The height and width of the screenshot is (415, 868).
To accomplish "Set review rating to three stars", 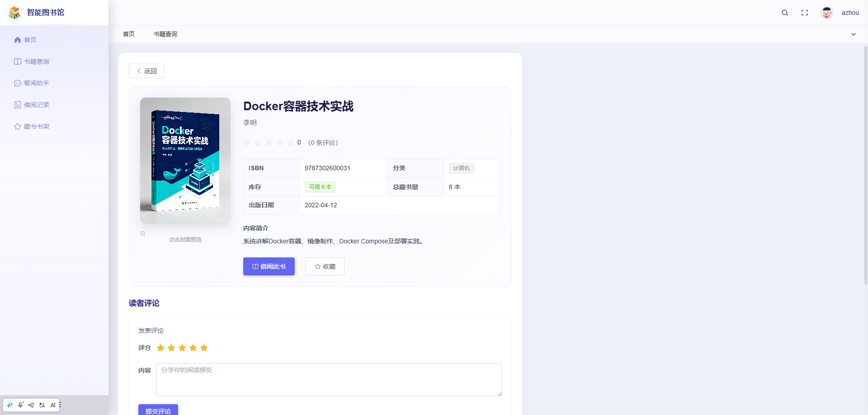I will (182, 348).
